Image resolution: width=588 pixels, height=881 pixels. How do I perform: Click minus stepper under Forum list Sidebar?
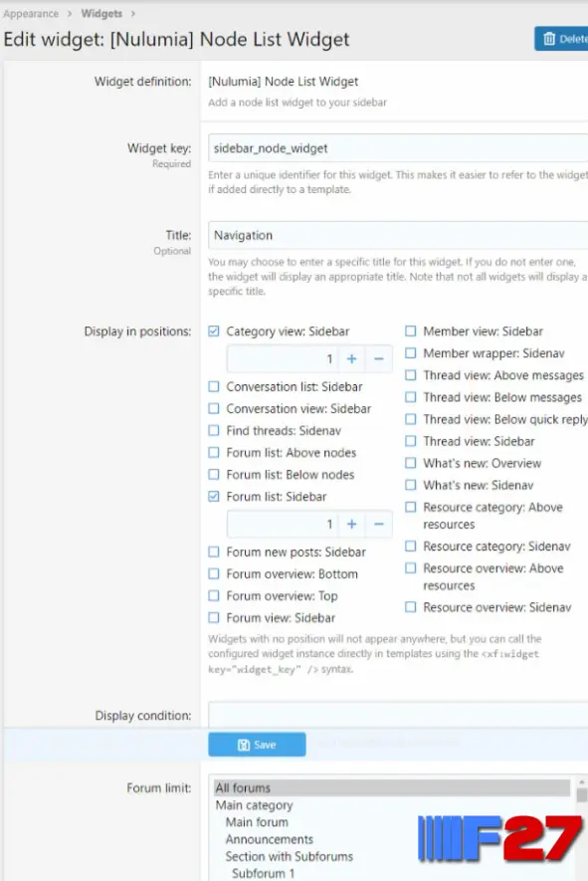pos(379,524)
